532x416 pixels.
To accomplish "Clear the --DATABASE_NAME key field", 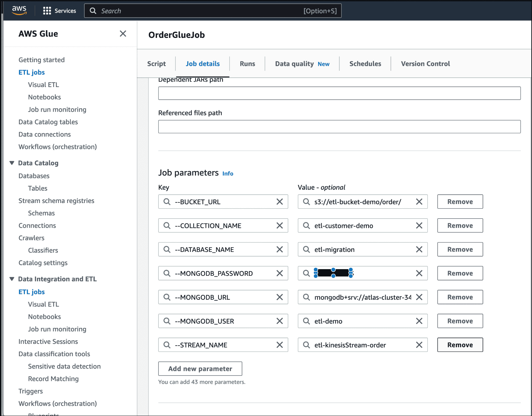I will pyautogui.click(x=280, y=250).
